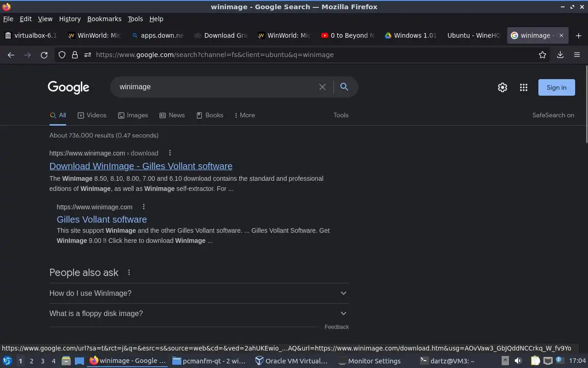Screen dimensions: 588x368
Task: Switch to virtual desktop 2
Action: click(32, 361)
